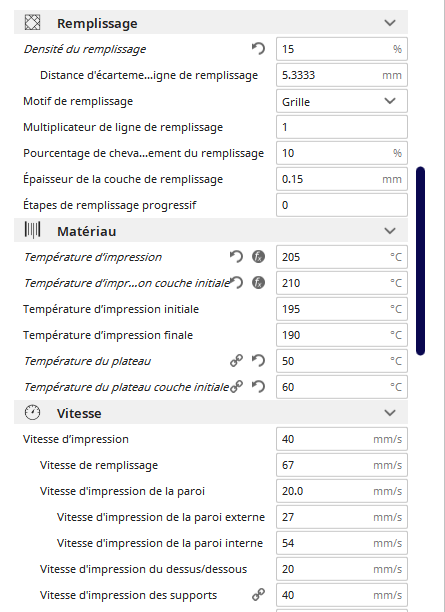Open Motif de remplissage Grille dropdown

coord(342,101)
